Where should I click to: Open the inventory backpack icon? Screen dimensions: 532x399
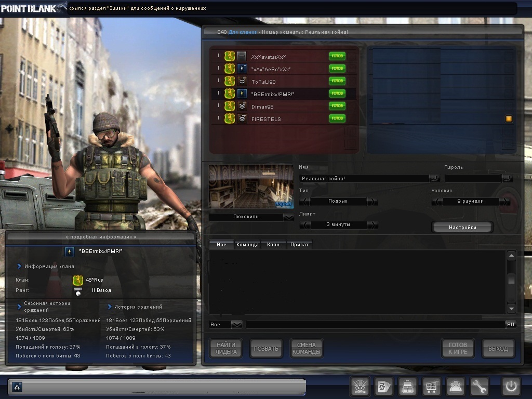tap(407, 387)
